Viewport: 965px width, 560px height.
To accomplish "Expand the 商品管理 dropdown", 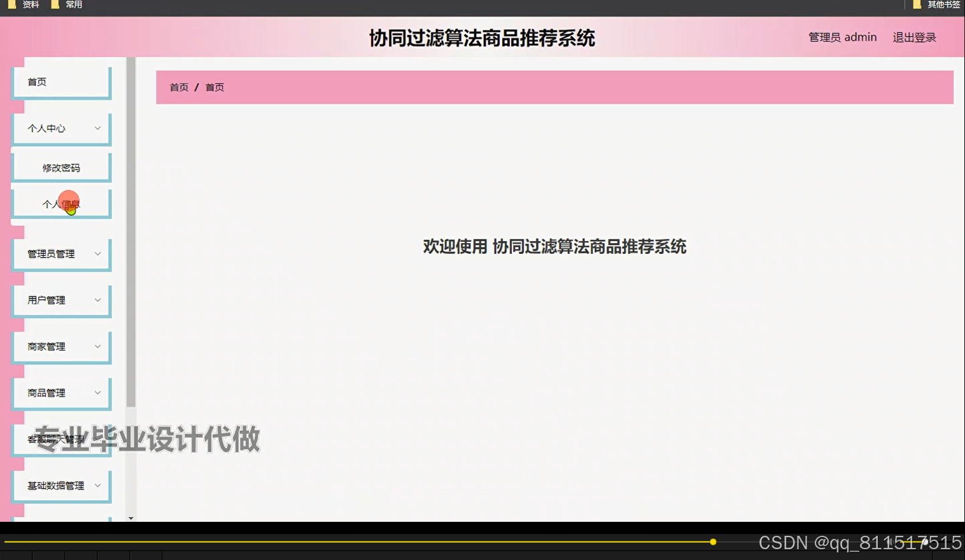I will pos(97,393).
